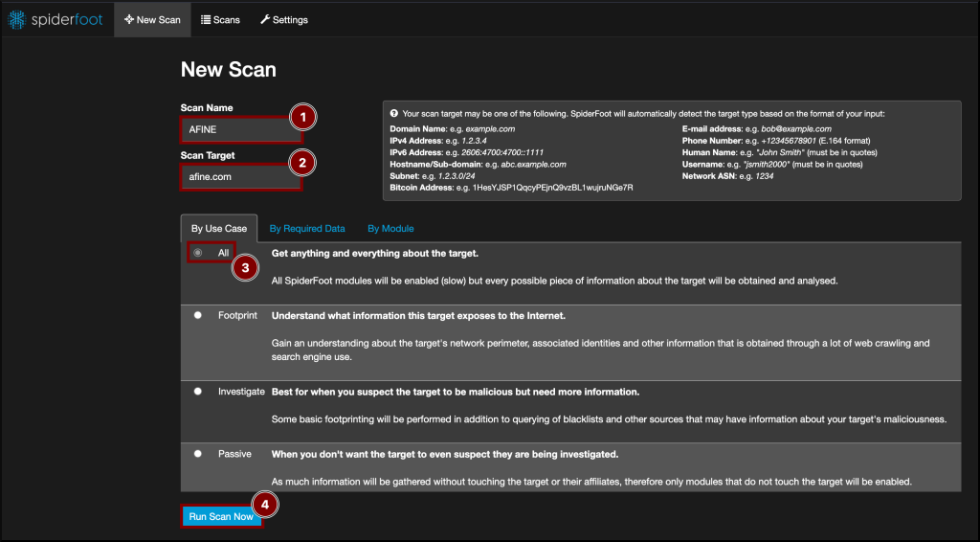The height and width of the screenshot is (542, 980).
Task: Click the 'Footprint' option label
Action: pos(237,316)
